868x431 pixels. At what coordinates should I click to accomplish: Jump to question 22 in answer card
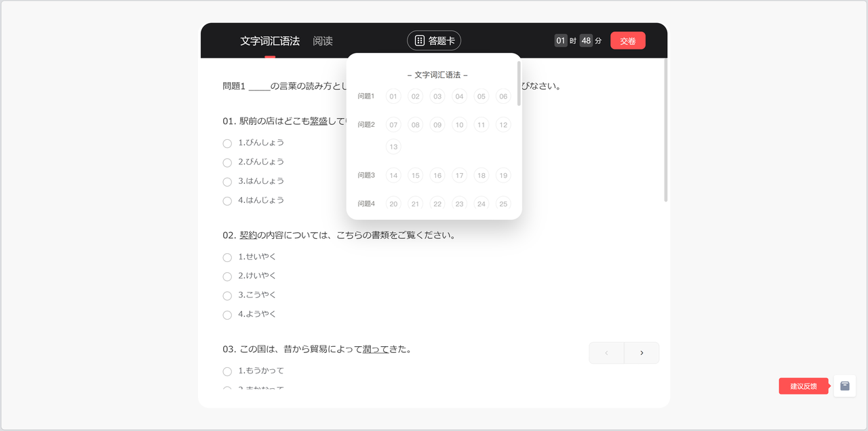[437, 204]
